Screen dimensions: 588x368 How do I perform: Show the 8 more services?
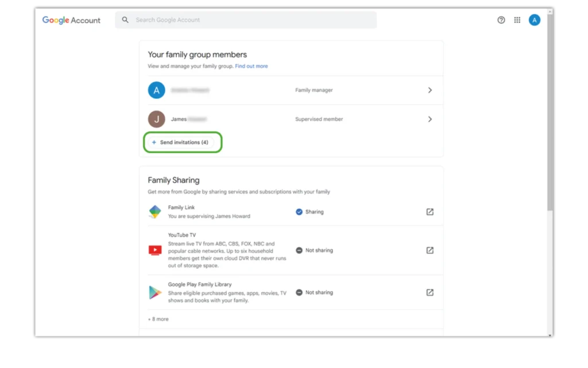click(x=158, y=319)
